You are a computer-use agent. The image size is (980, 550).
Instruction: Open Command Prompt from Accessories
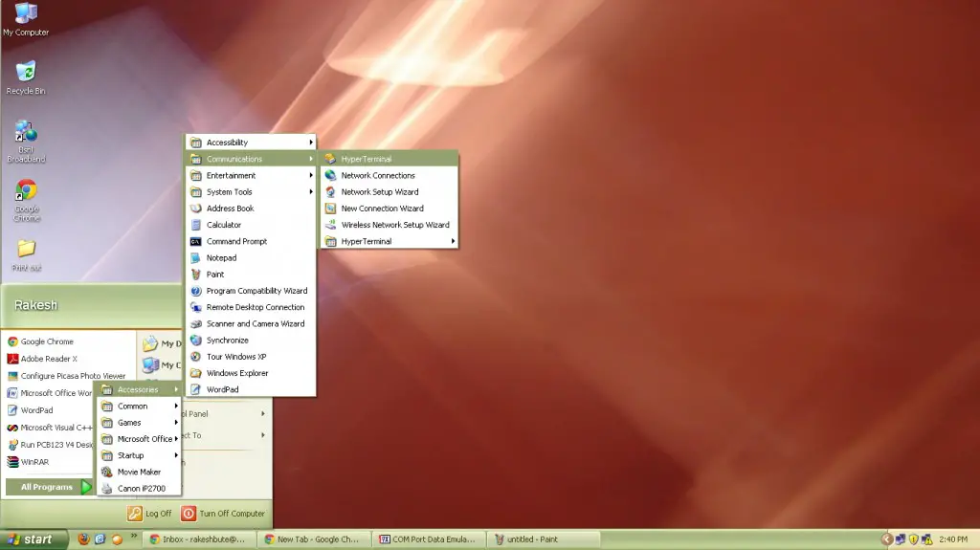point(251,241)
